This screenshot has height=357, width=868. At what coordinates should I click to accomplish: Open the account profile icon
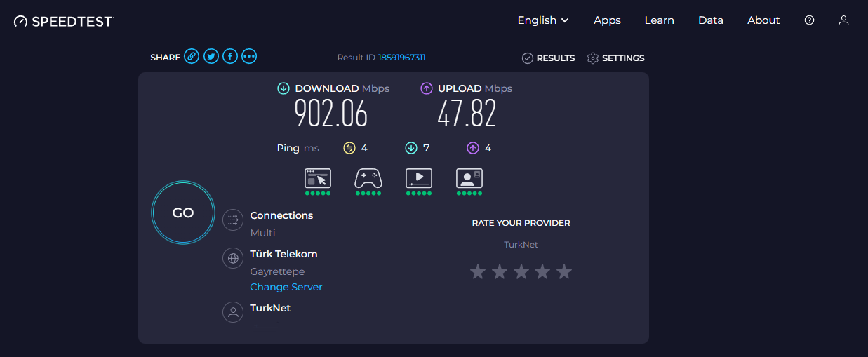pos(843,20)
